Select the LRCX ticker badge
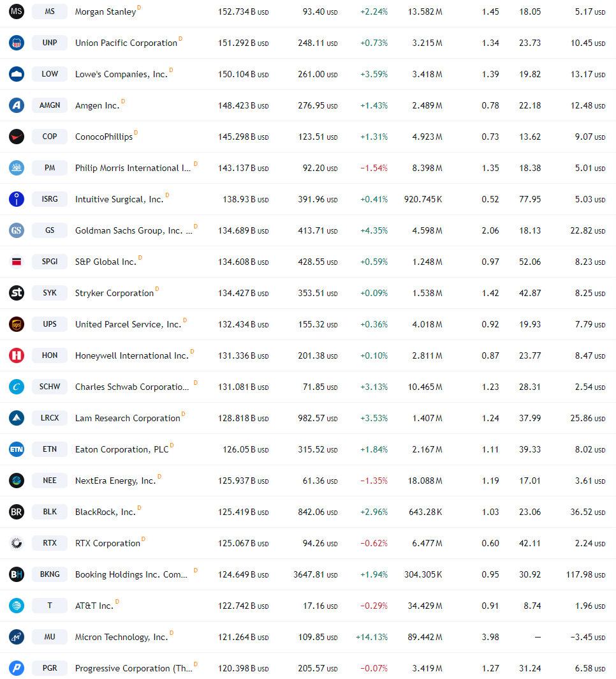616x679 pixels. (x=50, y=417)
